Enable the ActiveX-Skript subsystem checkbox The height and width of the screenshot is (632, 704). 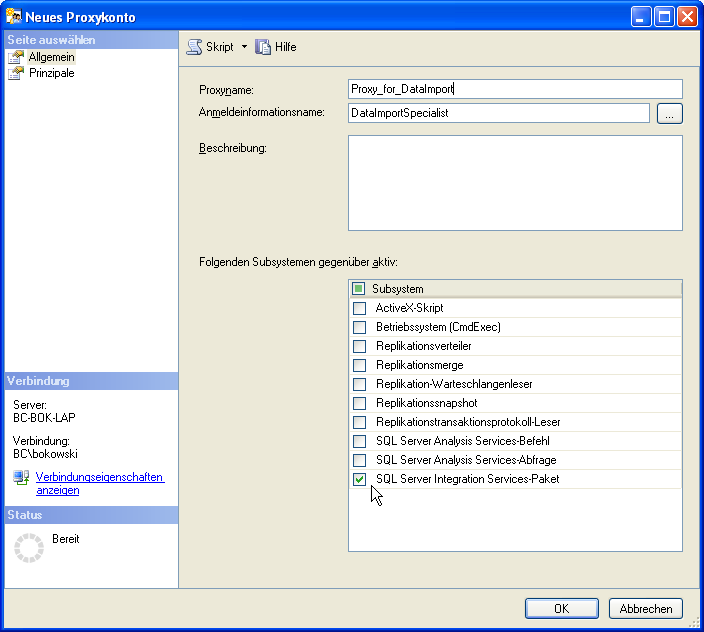(x=359, y=308)
